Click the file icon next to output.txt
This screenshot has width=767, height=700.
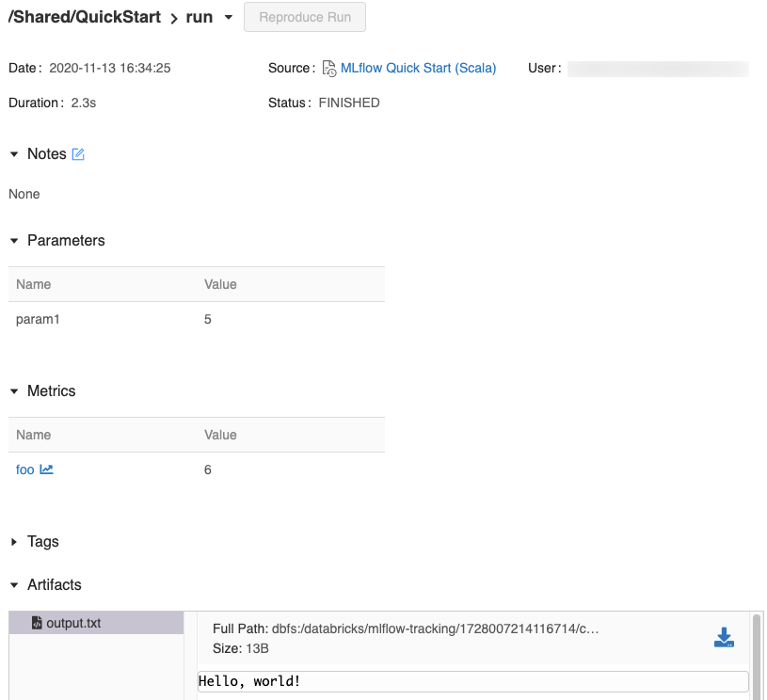tap(37, 623)
